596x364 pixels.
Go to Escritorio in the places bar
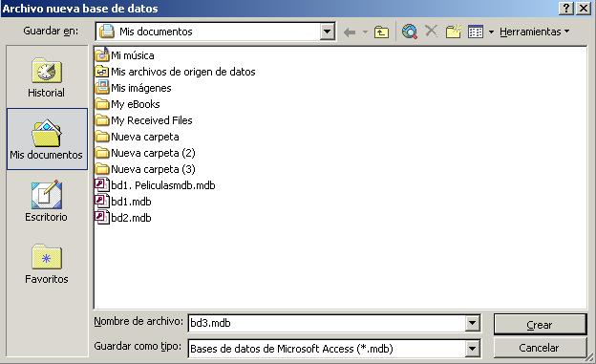click(x=47, y=201)
